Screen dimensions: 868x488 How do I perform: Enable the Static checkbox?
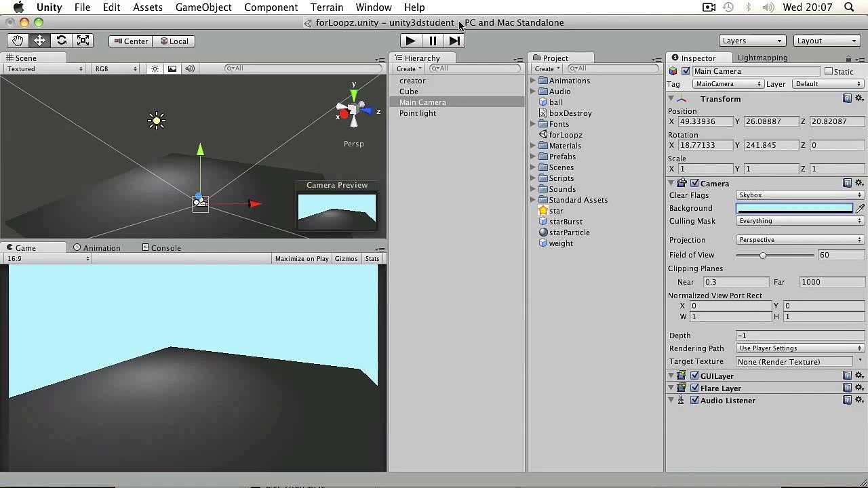tap(829, 71)
